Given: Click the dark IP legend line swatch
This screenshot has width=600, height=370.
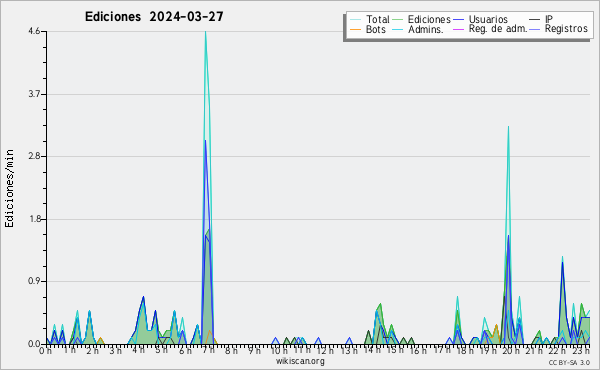Looking at the screenshot, I should pyautogui.click(x=535, y=19).
